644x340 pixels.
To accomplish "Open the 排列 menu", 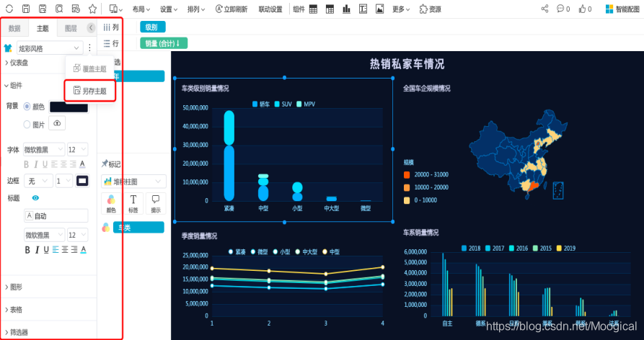I will pyautogui.click(x=196, y=9).
